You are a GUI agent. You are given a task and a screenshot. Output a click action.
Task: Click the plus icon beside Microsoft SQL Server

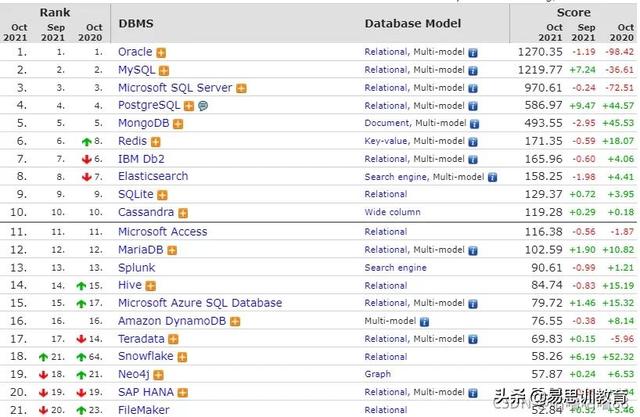pos(241,88)
